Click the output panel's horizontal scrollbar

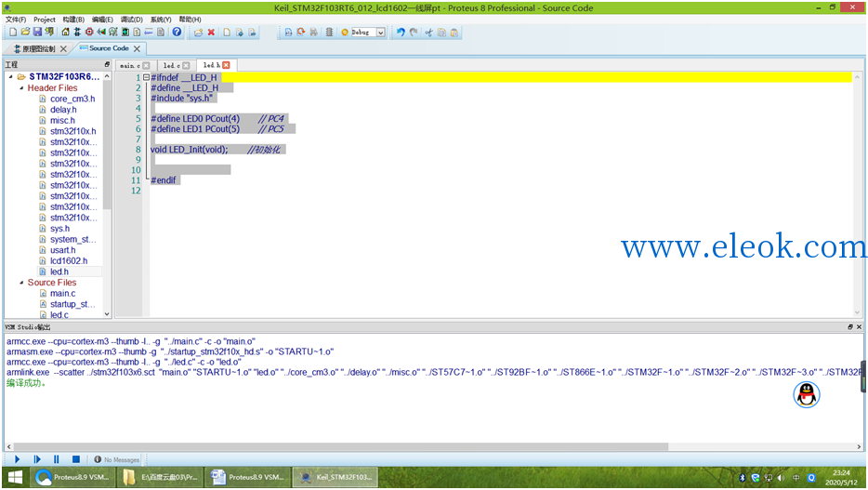click(x=340, y=446)
